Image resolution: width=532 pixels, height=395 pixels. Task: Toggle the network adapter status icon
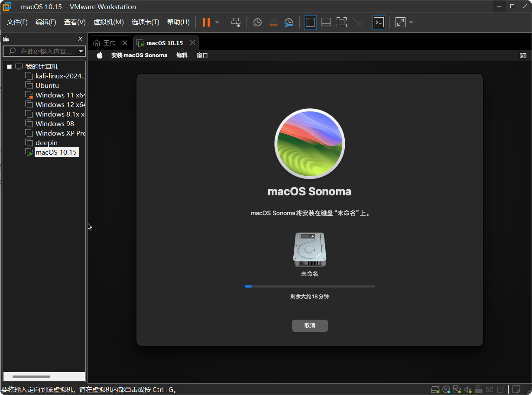click(457, 389)
